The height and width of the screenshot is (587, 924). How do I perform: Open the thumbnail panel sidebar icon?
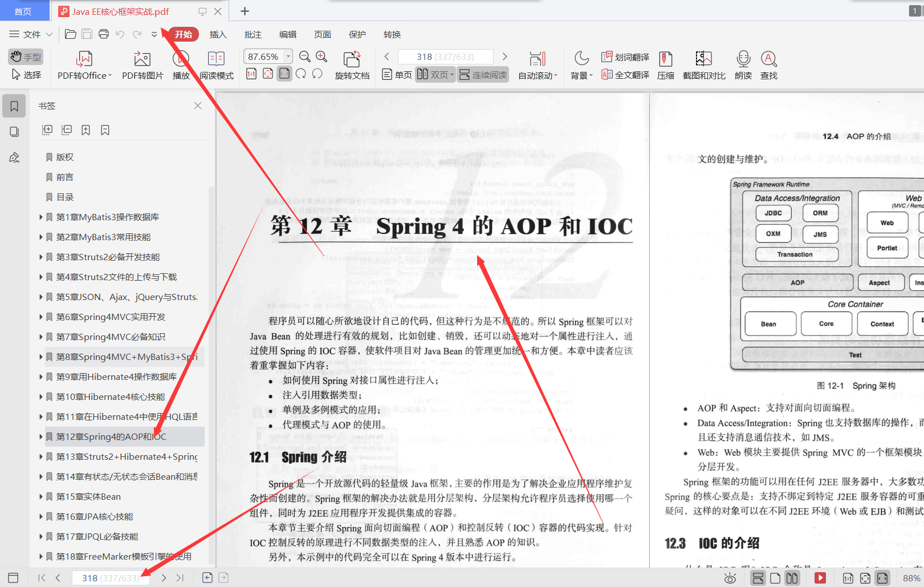point(14,132)
